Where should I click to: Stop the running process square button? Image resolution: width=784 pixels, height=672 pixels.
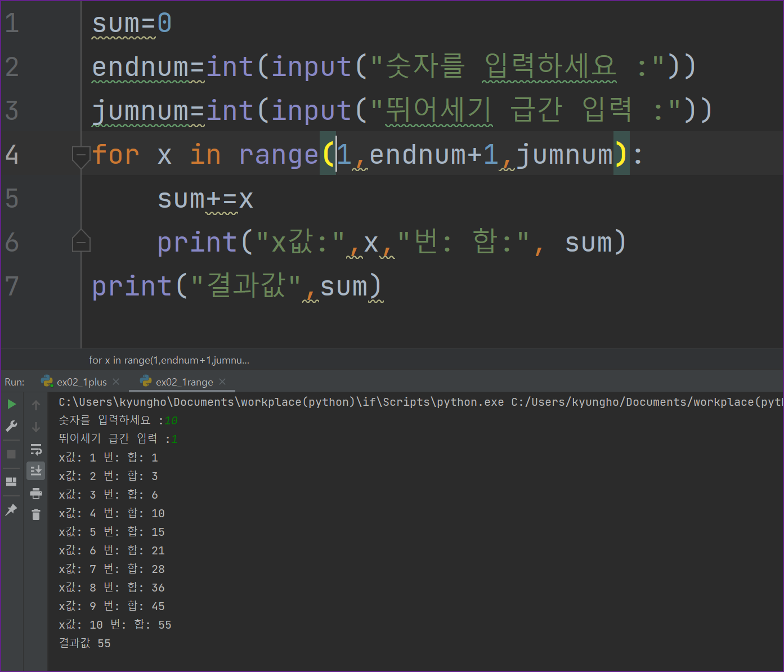click(x=11, y=454)
